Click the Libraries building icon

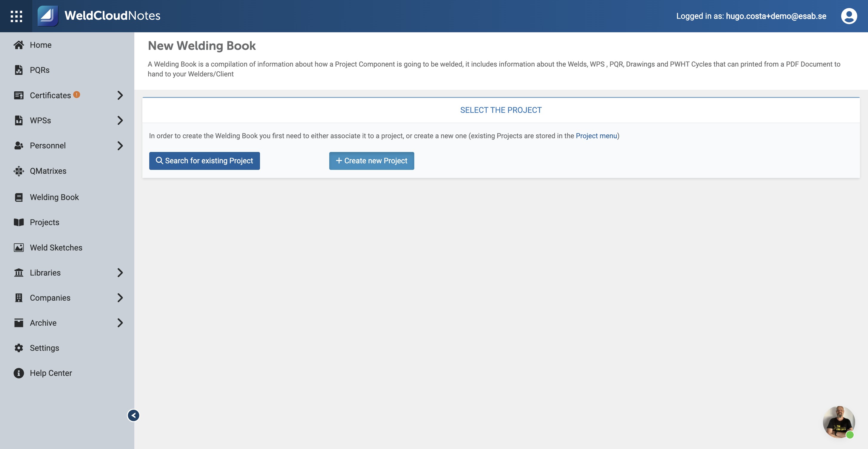point(19,272)
